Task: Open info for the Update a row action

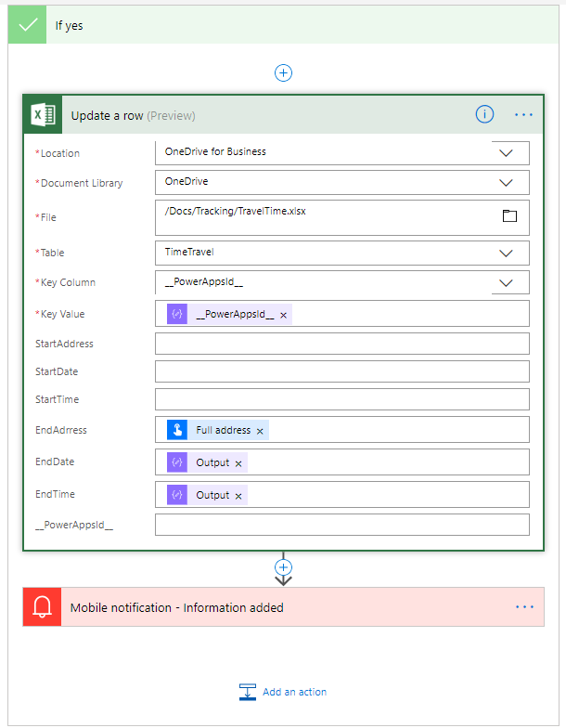Action: (484, 114)
